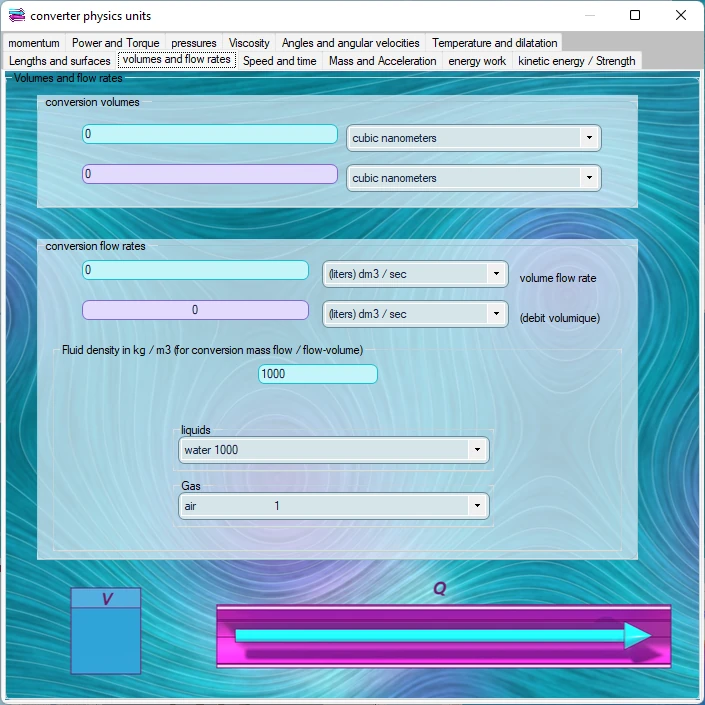Image resolution: width=705 pixels, height=705 pixels.
Task: Open Lengths and surfaces tab
Action: point(59,61)
